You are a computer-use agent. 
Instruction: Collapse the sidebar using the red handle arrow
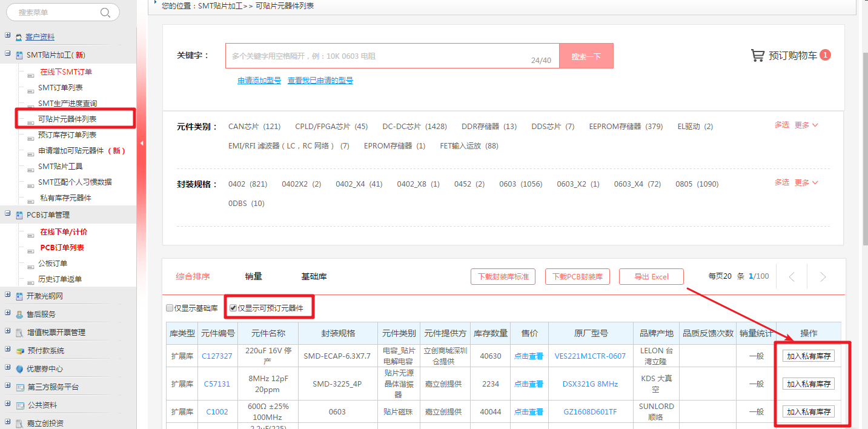click(142, 144)
